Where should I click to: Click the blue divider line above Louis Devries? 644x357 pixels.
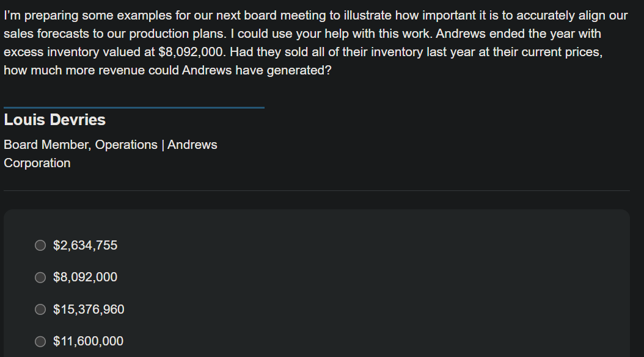(132, 109)
